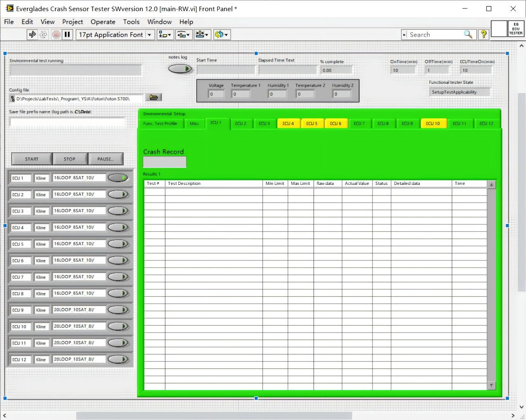
Task: Open the 17pt Application Font dropdown
Action: click(115, 35)
